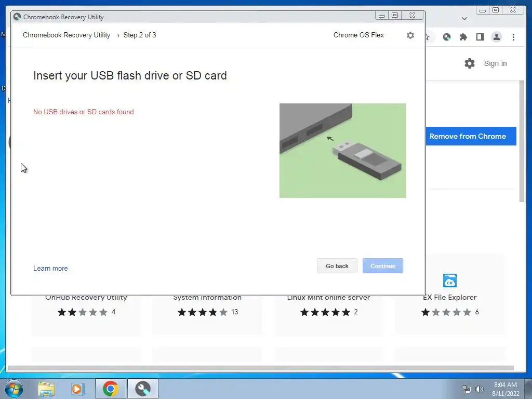532x399 pixels.
Task: Click the USB drive illustration
Action: point(343,151)
